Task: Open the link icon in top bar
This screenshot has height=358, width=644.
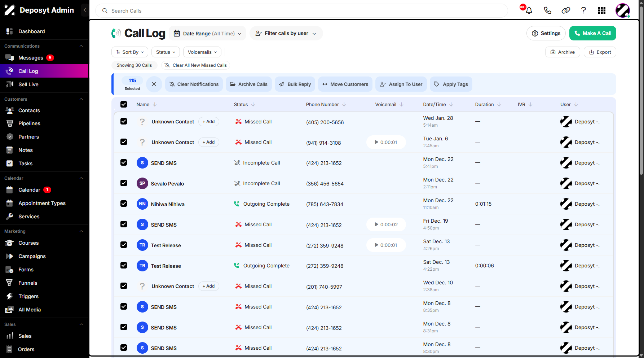Action: [566, 10]
